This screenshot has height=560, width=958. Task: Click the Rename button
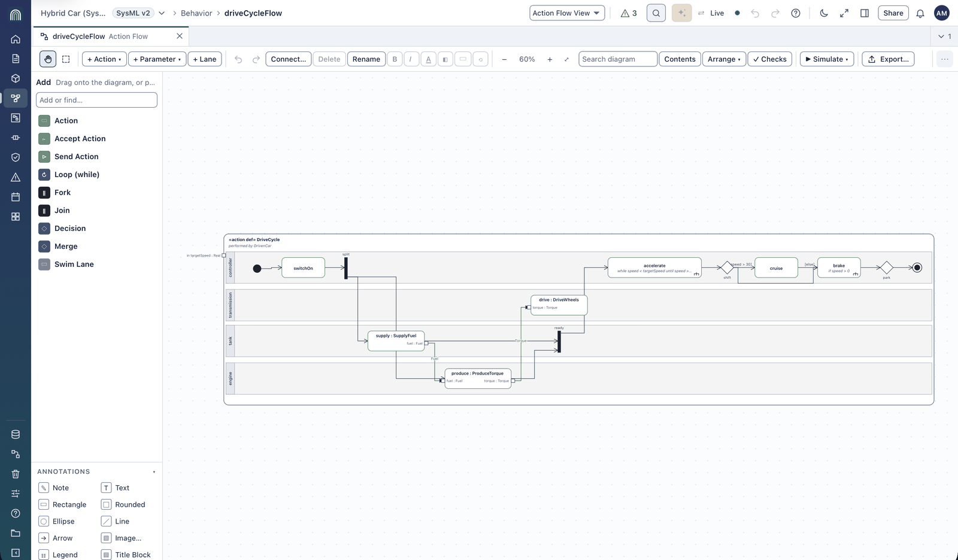coord(366,59)
